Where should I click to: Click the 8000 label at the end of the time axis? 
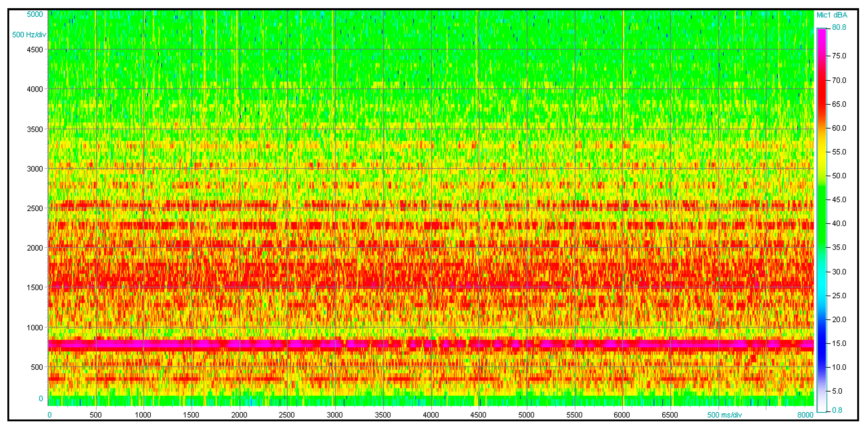[x=805, y=415]
